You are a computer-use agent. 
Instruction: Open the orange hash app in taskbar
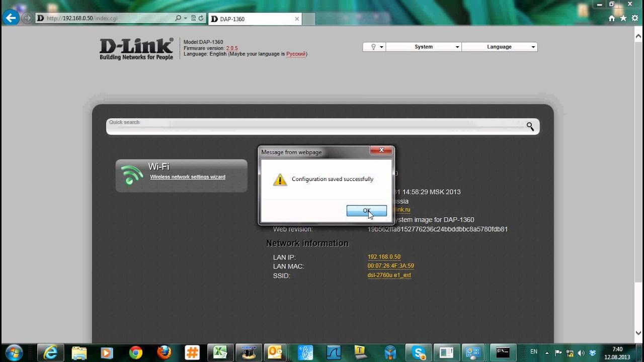pyautogui.click(x=192, y=352)
